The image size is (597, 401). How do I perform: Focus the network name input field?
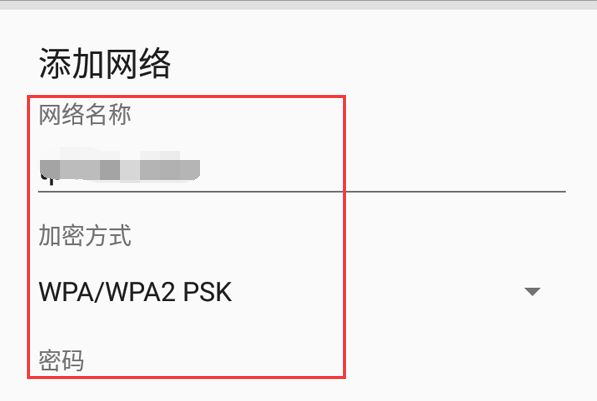coord(302,169)
